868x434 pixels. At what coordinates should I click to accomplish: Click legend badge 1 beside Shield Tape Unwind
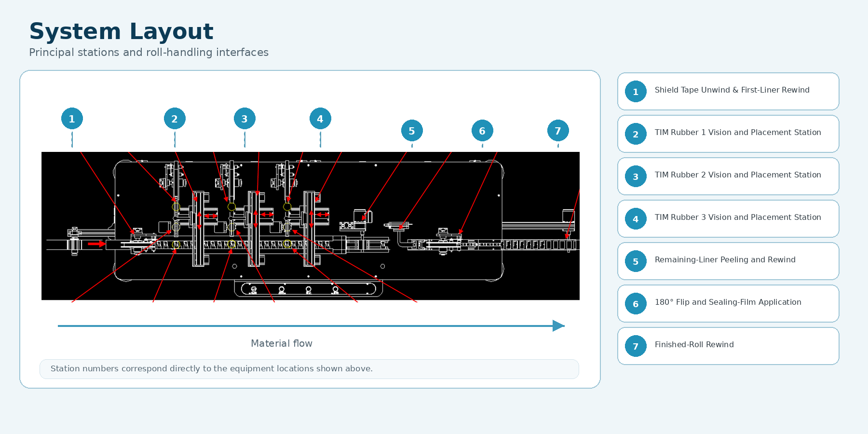point(636,92)
